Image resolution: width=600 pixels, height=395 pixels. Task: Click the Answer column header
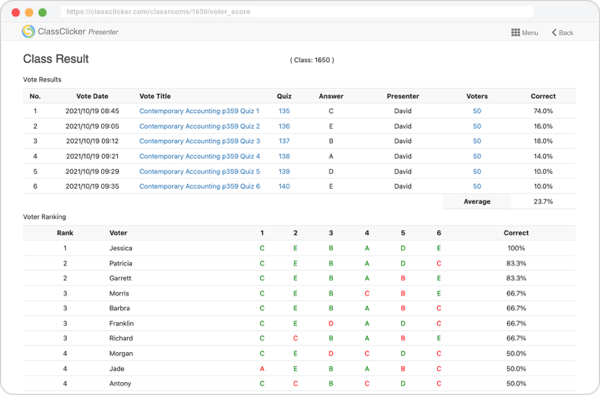[x=331, y=96]
